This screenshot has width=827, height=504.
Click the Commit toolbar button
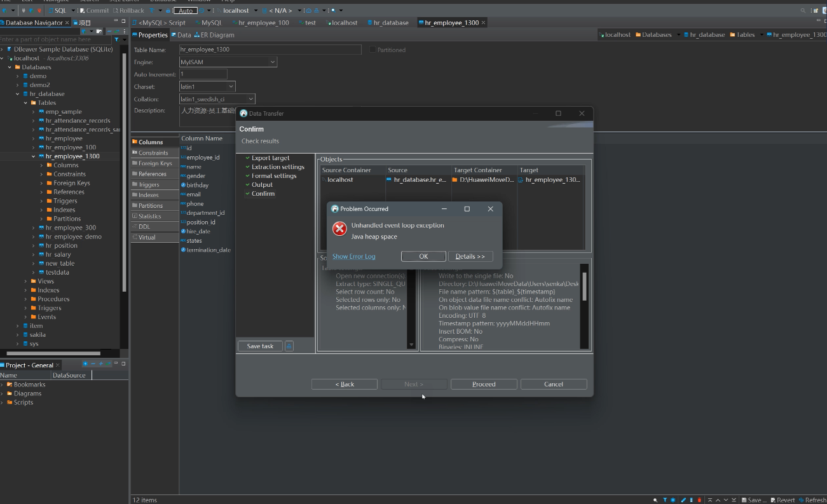coord(94,11)
